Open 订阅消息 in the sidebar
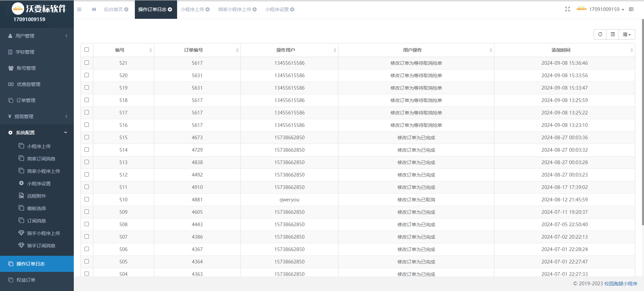Screen dimensions: 644x291 tap(37, 221)
